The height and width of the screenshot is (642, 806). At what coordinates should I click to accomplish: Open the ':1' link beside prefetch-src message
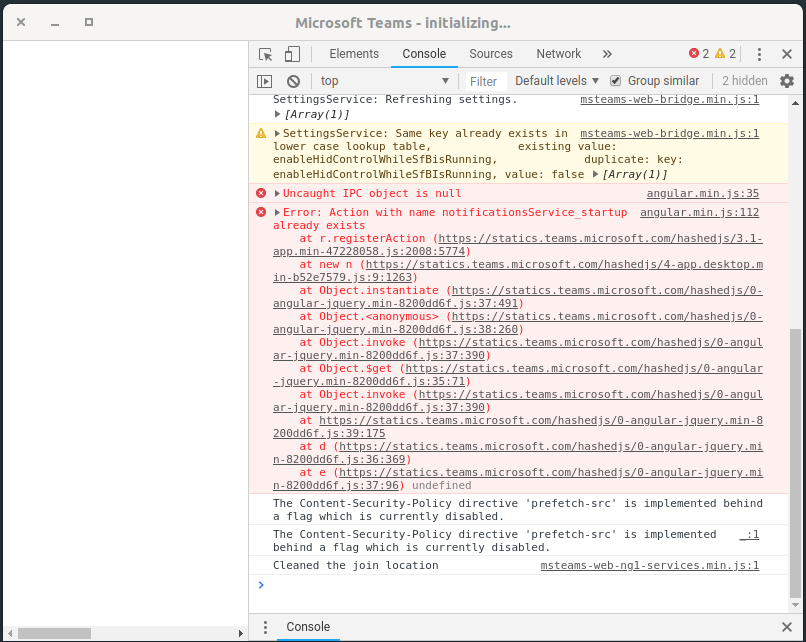[749, 535]
